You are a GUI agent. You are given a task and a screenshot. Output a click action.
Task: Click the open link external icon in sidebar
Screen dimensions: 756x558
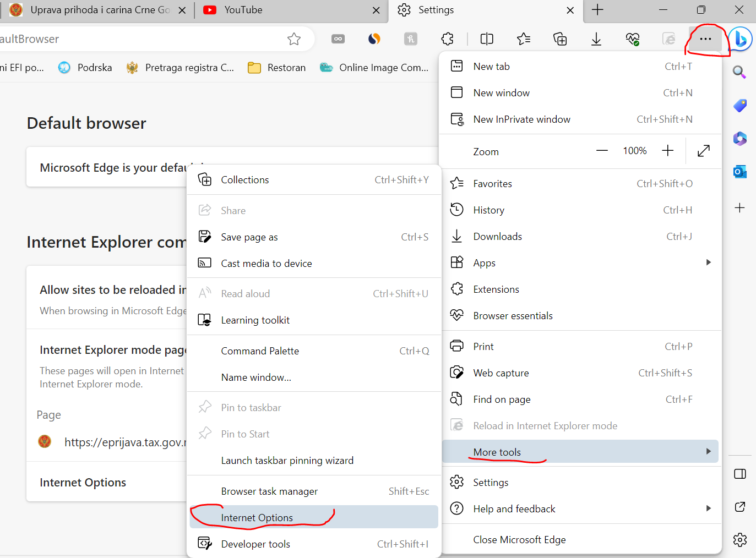pos(740,507)
